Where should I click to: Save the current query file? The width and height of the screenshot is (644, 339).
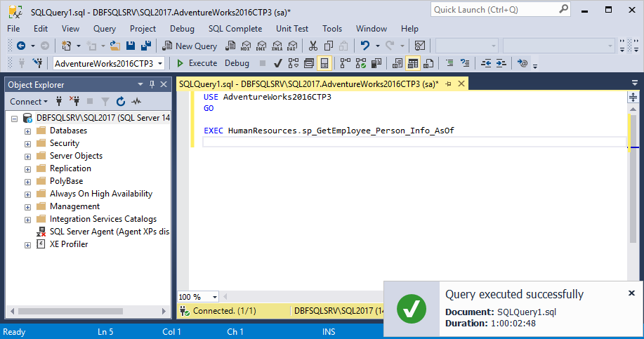[131, 46]
